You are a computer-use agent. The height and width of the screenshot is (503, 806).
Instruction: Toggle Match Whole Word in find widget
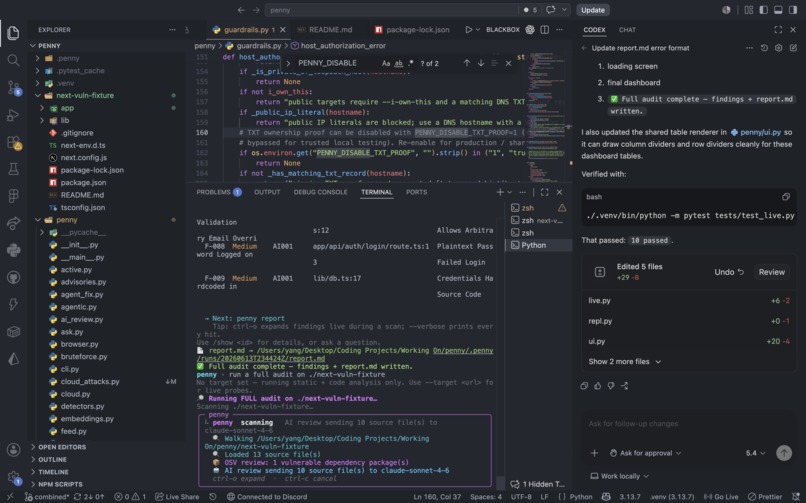point(398,63)
